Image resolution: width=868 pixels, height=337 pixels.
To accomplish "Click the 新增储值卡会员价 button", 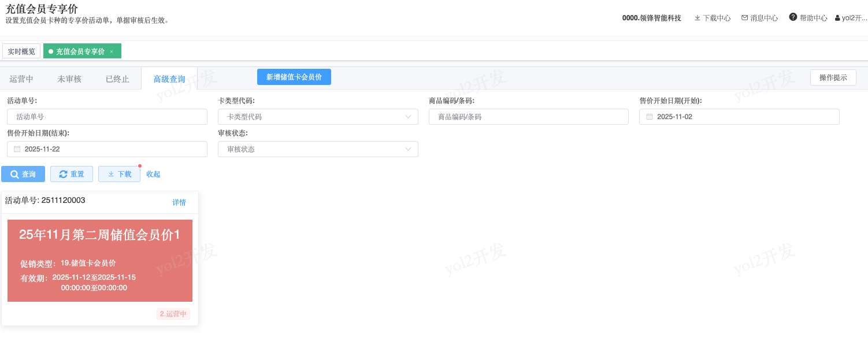I will [294, 77].
